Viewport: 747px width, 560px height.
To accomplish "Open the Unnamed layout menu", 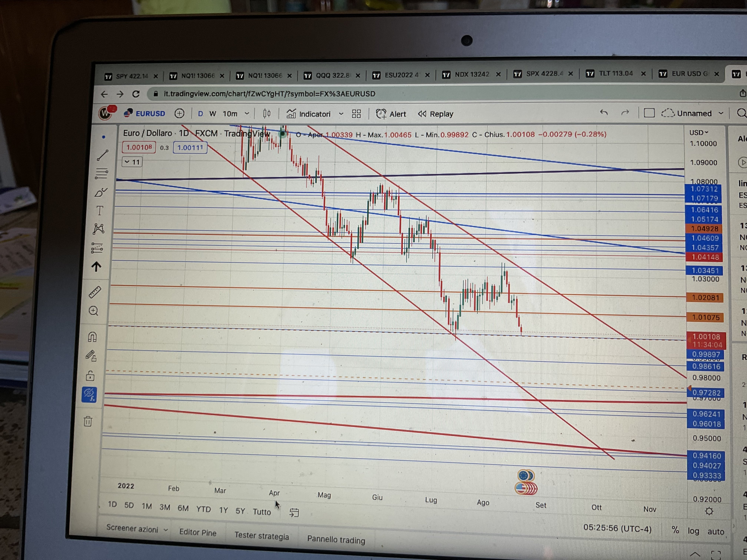I will click(692, 113).
